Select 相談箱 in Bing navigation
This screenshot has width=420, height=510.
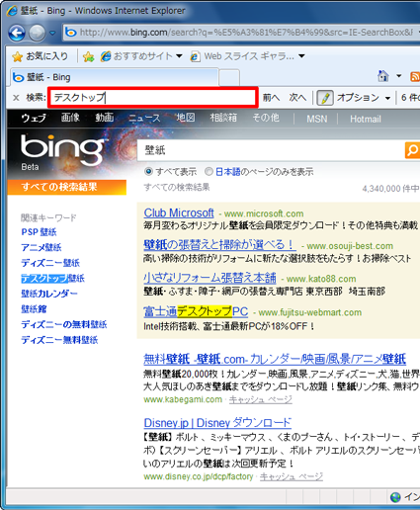pos(223,118)
